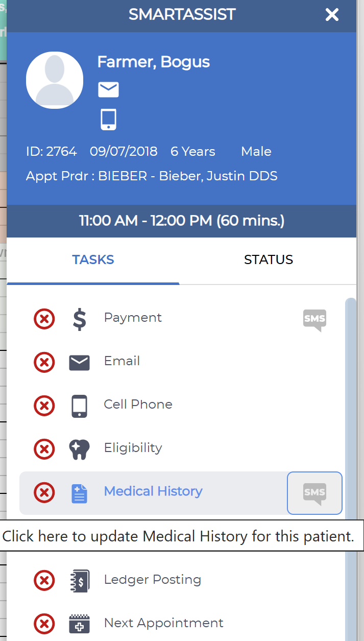Toggle completion status for Payment task
The width and height of the screenshot is (364, 641).
pyautogui.click(x=44, y=318)
